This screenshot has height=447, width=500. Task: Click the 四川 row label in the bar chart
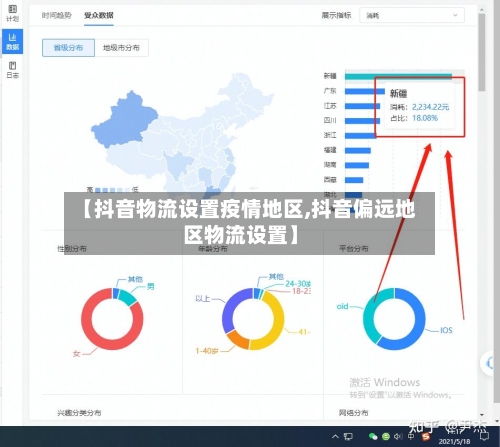330,120
